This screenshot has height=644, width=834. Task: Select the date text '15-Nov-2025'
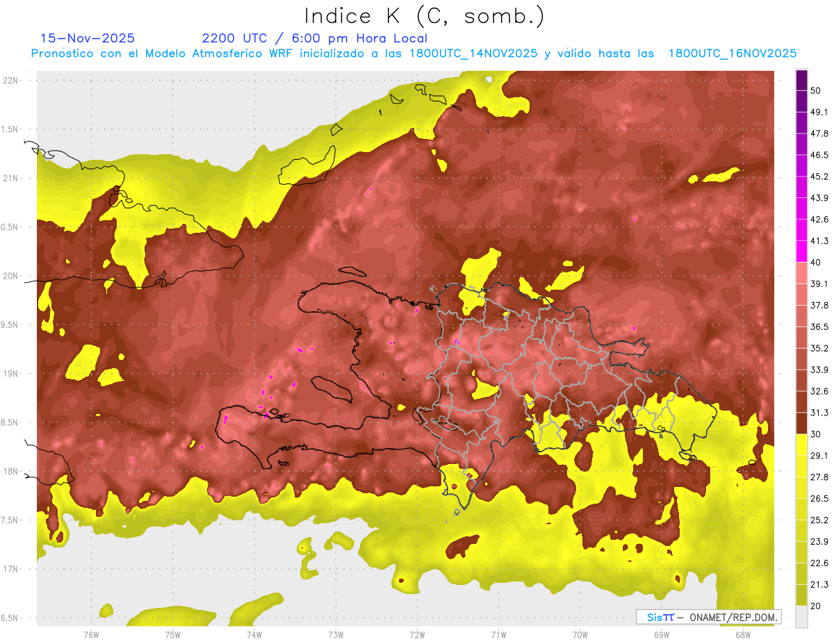click(88, 38)
